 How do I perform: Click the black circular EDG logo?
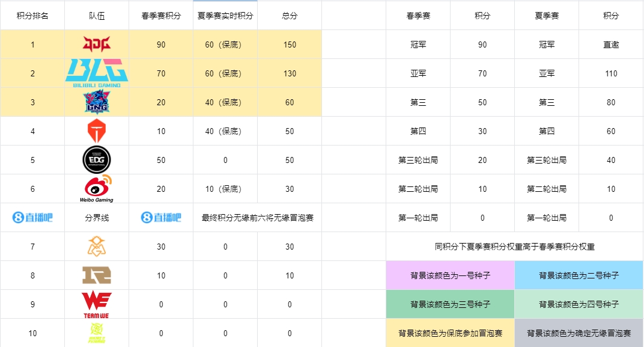(x=96, y=159)
